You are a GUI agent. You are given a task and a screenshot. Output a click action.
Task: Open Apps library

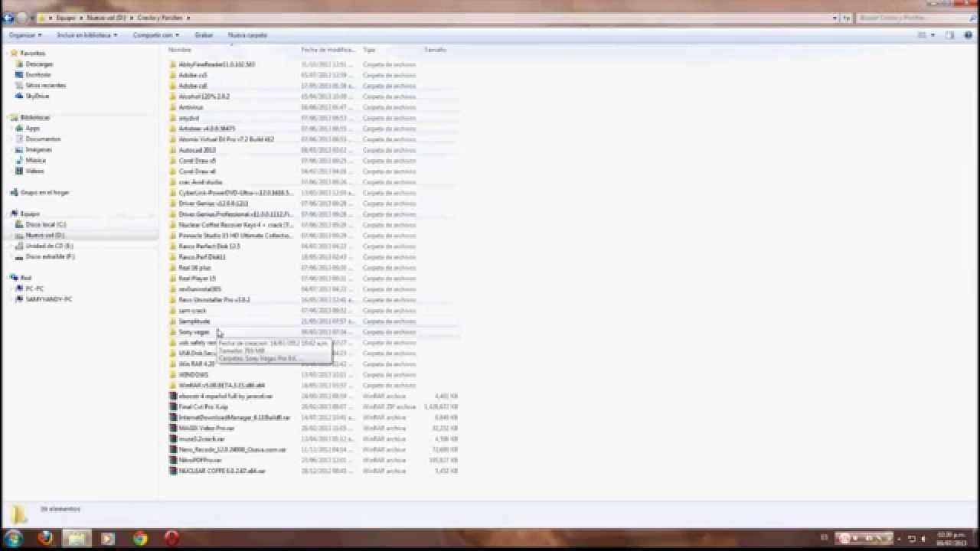32,129
